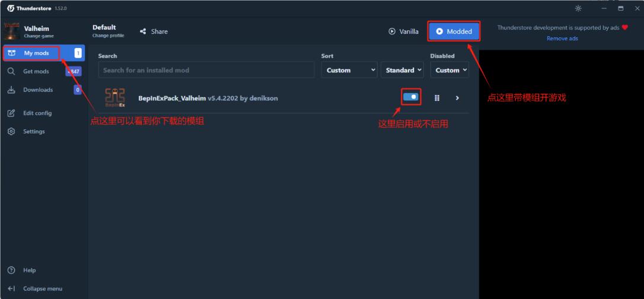This screenshot has height=299, width=644.
Task: Open the Downloads section
Action: [x=43, y=90]
